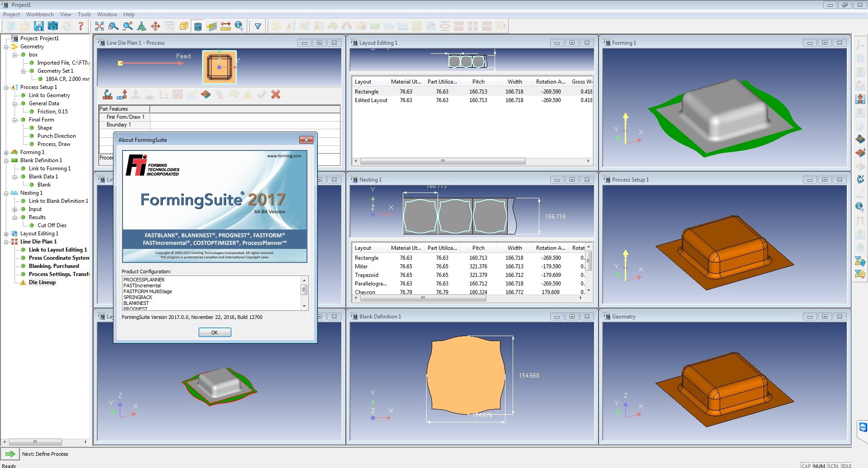Open the Help menu

tap(129, 14)
